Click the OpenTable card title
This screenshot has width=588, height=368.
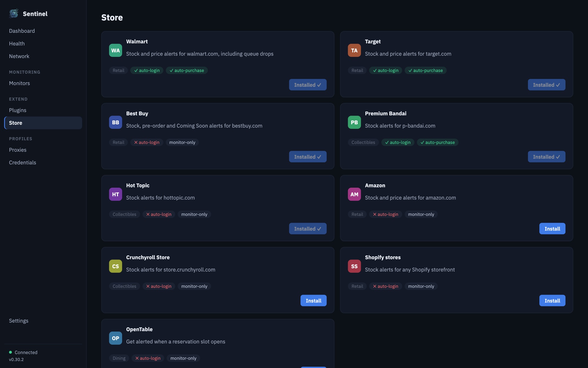tap(139, 329)
